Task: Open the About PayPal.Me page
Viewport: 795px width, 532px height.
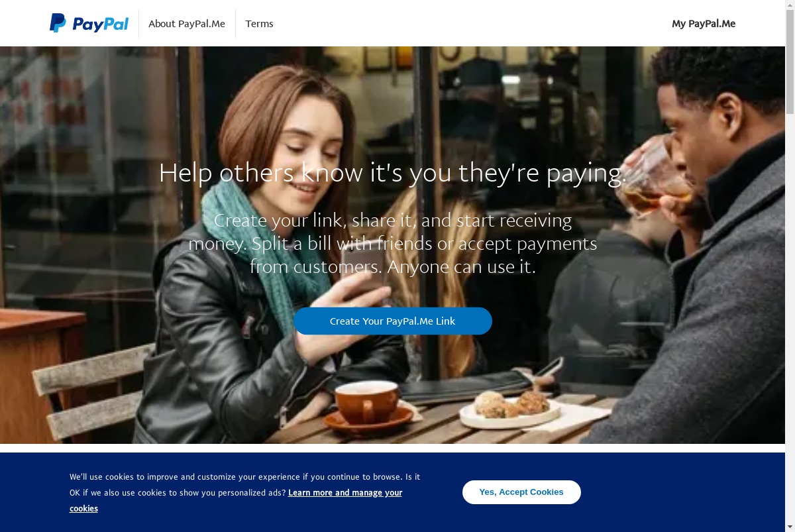Action: click(x=187, y=24)
